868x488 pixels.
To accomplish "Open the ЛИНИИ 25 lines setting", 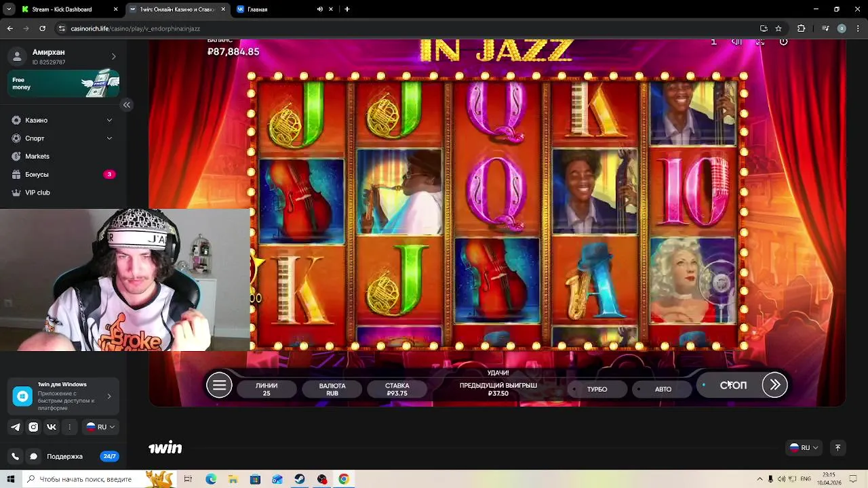I will point(267,389).
